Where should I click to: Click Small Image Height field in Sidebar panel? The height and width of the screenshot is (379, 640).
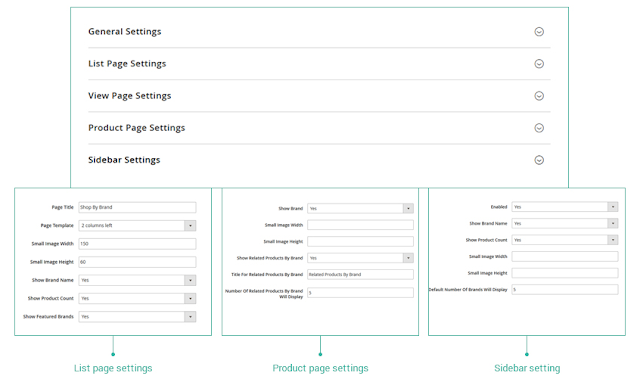(x=565, y=273)
